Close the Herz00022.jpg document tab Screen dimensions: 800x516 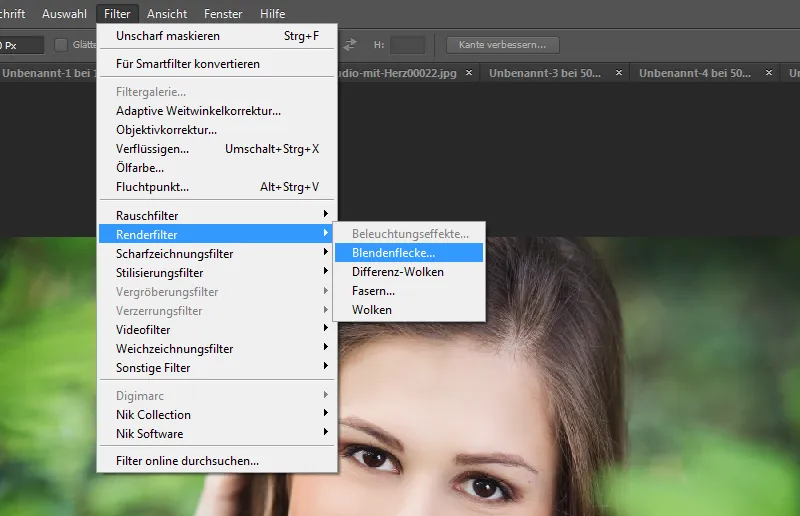469,73
